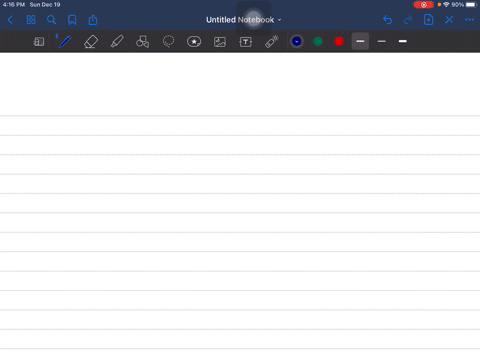
Task: Redo the last undone action
Action: 408,20
